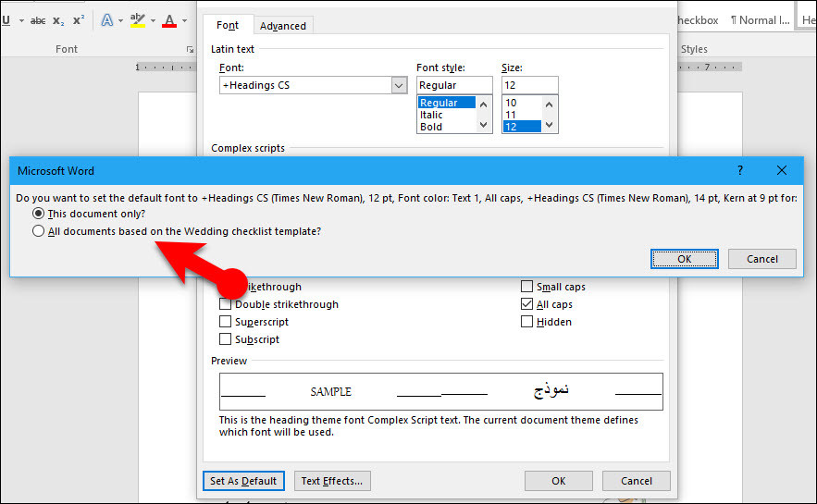This screenshot has height=504, width=817.
Task: Apply the text highlight color
Action: [x=138, y=20]
